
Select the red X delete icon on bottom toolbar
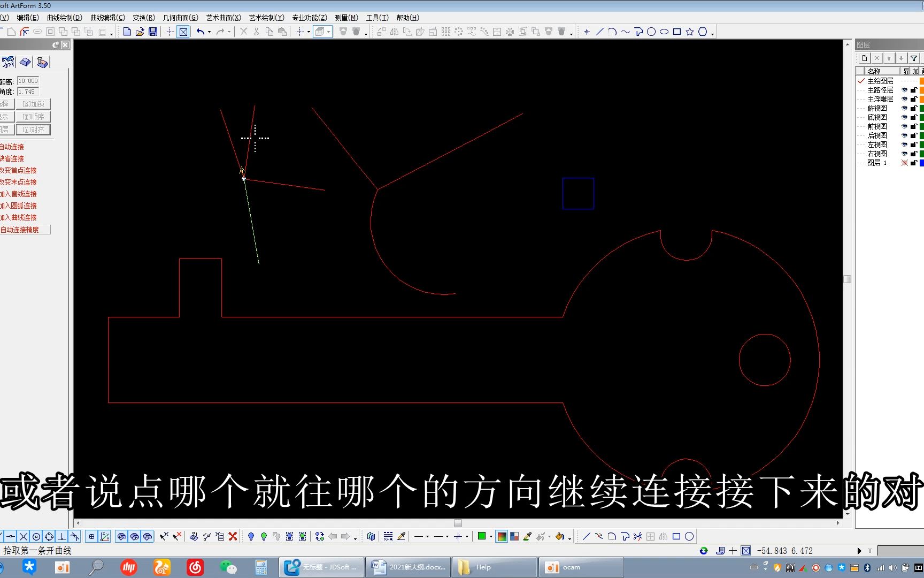click(x=233, y=536)
